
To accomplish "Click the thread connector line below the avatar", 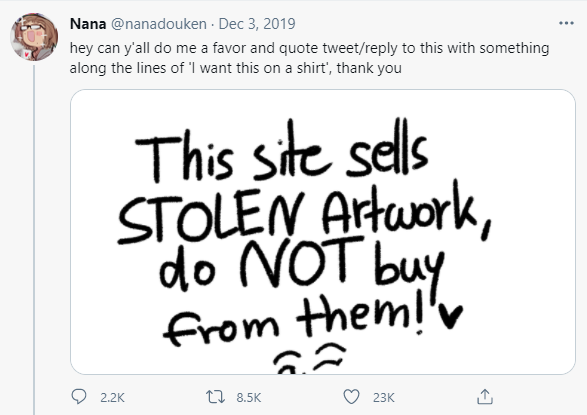I will [x=34, y=239].
